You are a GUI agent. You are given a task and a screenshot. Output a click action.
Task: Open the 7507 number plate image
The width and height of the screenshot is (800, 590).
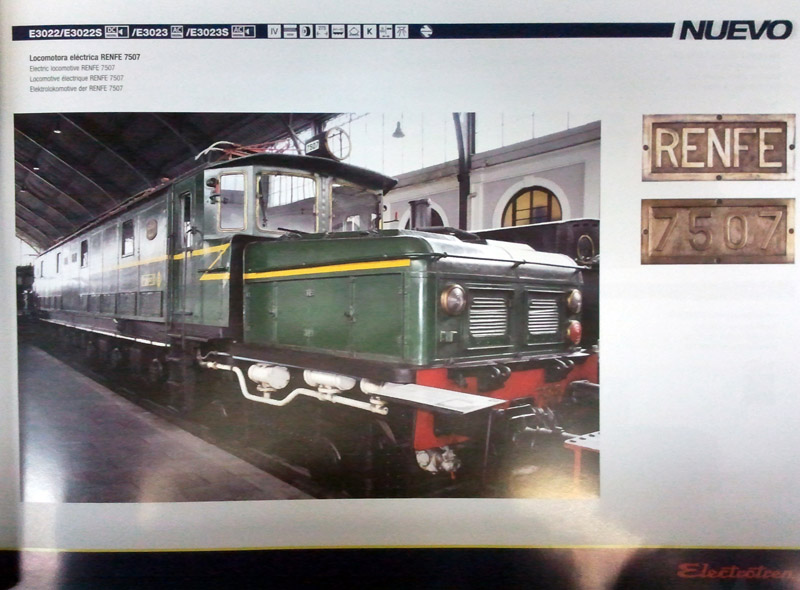point(718,231)
